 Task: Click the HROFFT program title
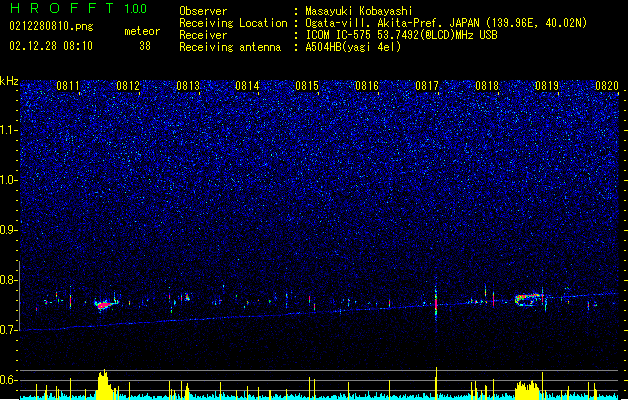(61, 8)
